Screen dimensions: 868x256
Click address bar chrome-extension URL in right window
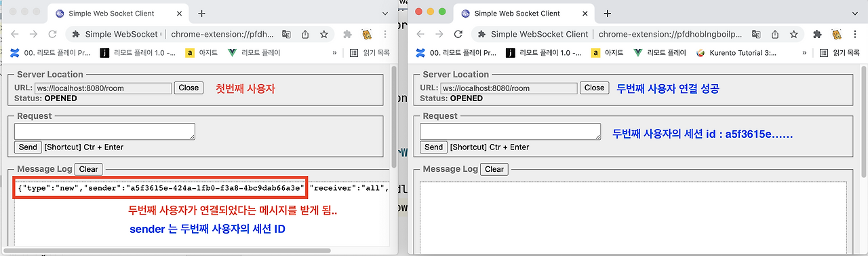[669, 34]
